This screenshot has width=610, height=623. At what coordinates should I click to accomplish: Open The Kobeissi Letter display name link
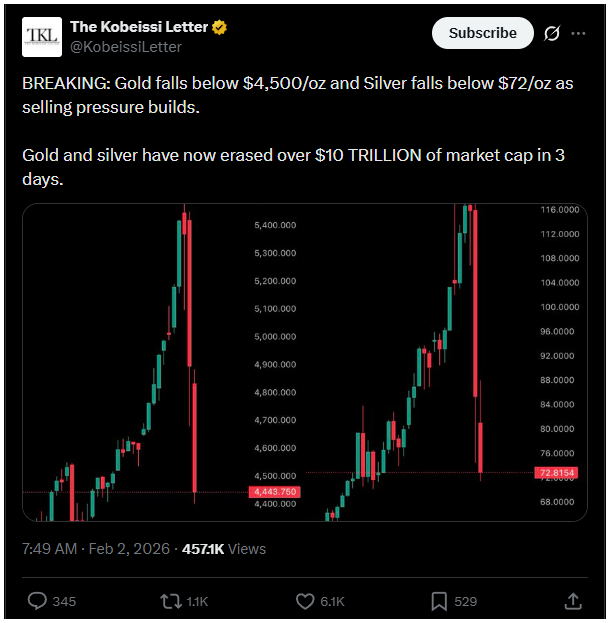(139, 27)
